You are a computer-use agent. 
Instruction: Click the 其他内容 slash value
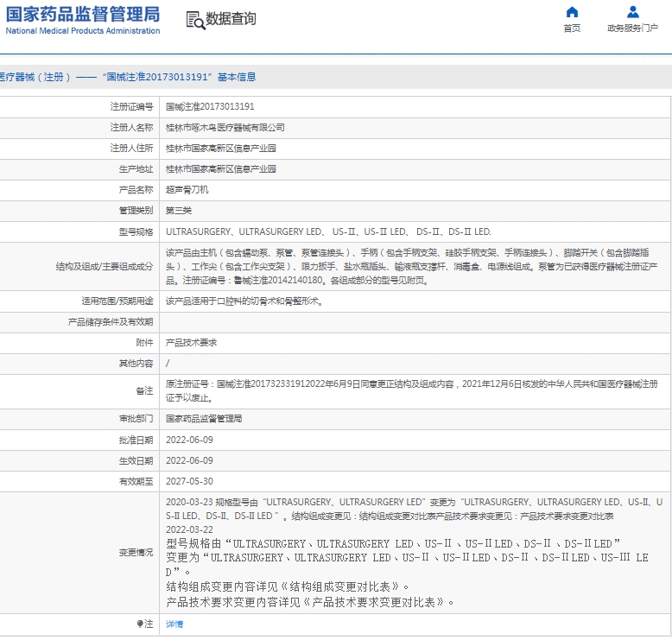point(168,364)
